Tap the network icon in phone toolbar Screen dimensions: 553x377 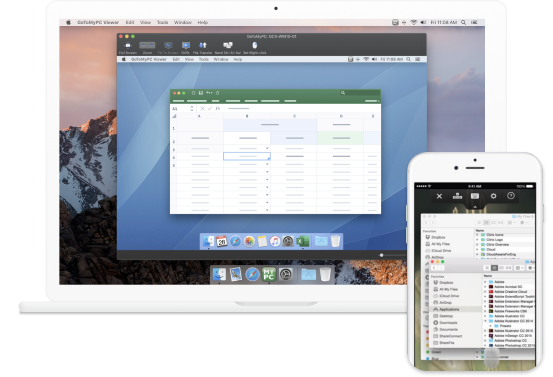pos(457,196)
